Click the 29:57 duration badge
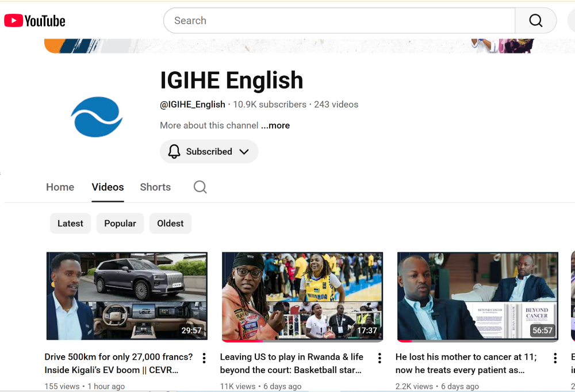 [x=191, y=330]
